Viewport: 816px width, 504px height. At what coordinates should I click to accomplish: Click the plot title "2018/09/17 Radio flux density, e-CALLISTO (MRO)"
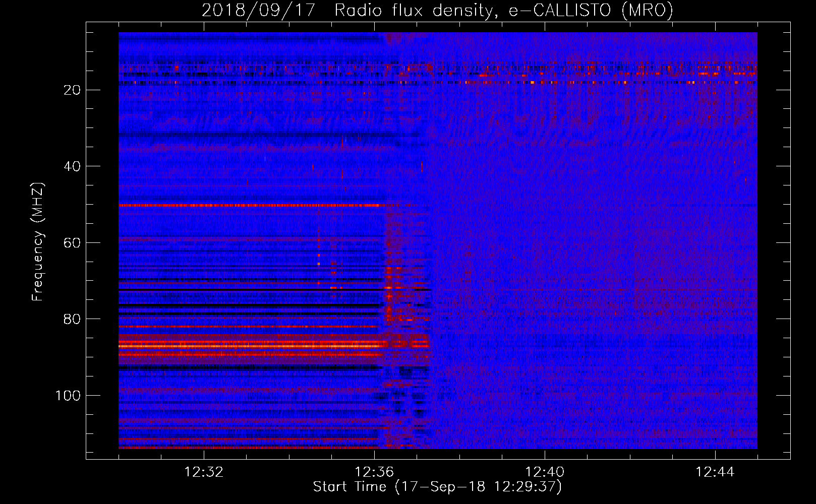(x=437, y=11)
